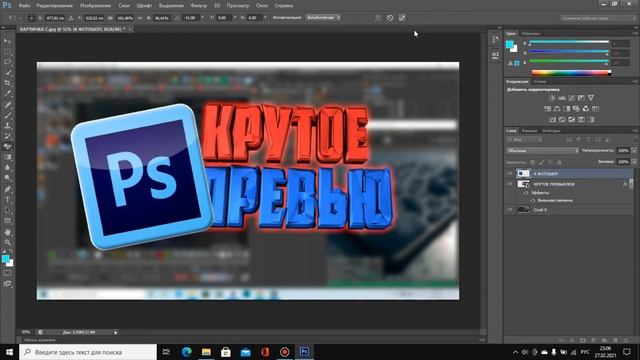Select the Healing Brush tool
The image size is (640, 360).
pos(7,105)
